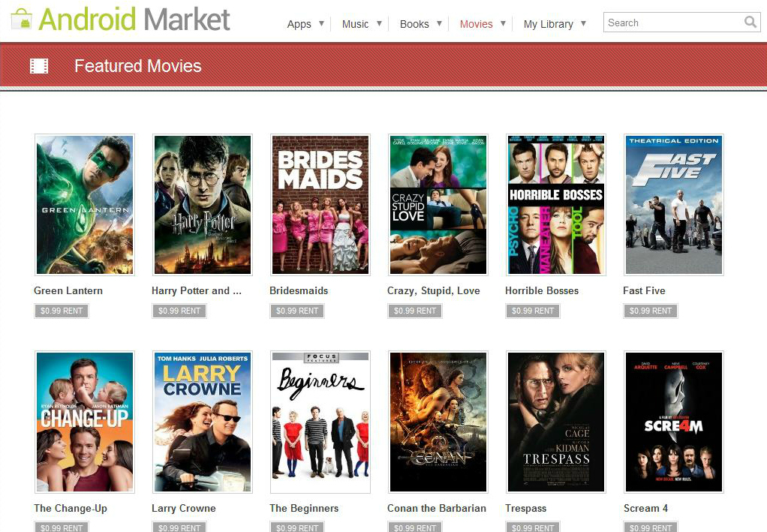Open the Fast Five poster

click(674, 204)
